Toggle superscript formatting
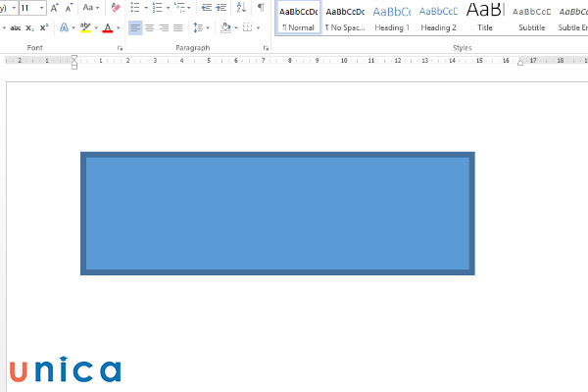 (44, 27)
